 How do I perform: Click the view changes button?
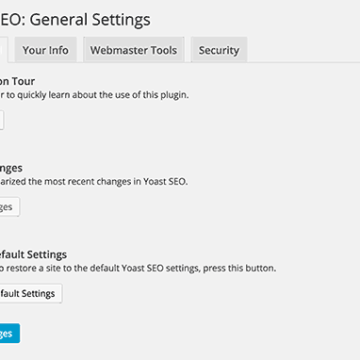[x=9, y=207]
